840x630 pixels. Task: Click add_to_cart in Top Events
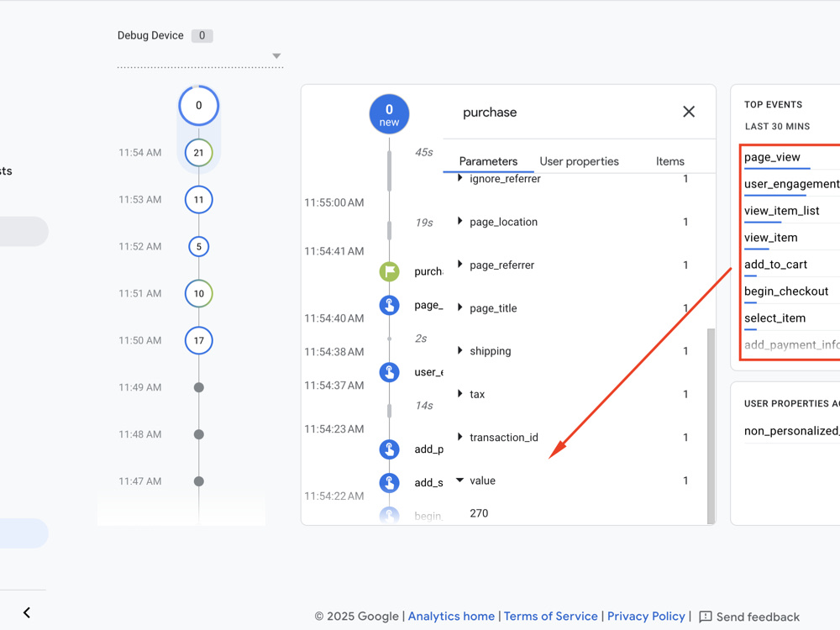775,264
